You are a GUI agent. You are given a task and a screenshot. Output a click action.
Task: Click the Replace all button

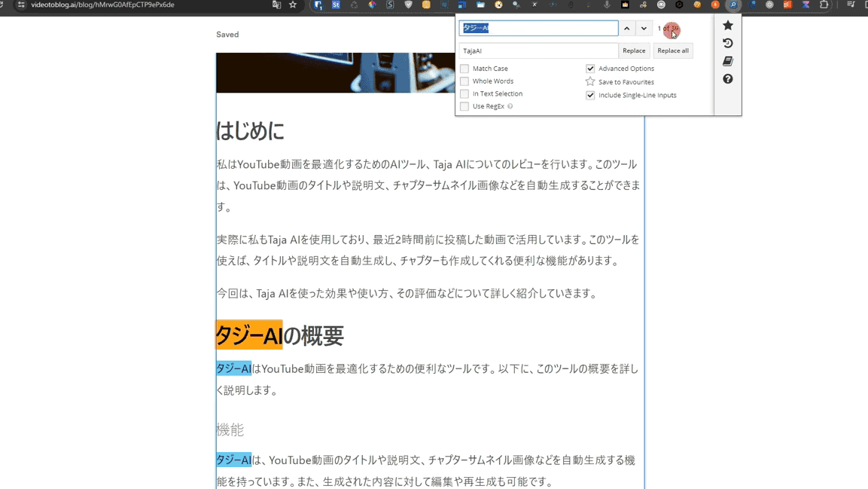[x=672, y=50]
